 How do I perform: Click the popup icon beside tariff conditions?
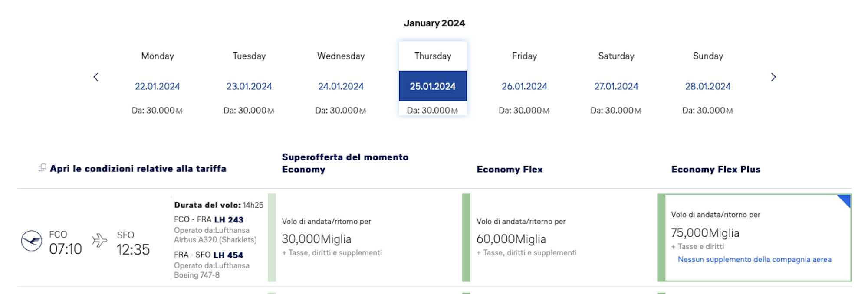[x=42, y=168]
